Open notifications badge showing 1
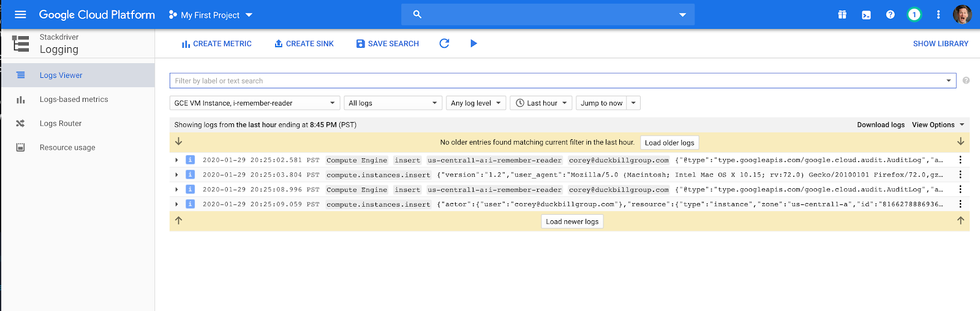The image size is (980, 311). click(x=914, y=15)
